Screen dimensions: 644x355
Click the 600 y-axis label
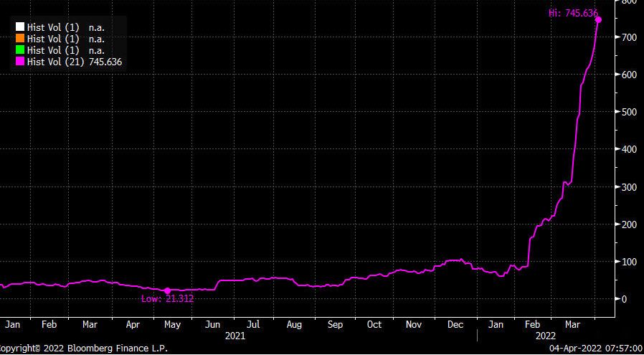[x=630, y=75]
